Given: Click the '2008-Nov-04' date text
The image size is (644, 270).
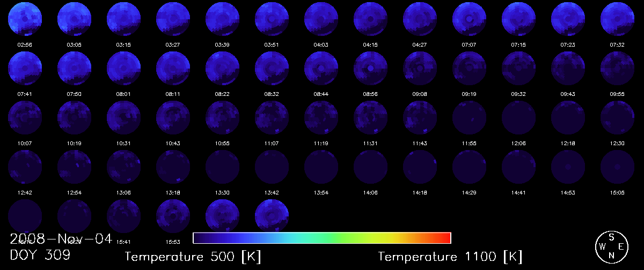Looking at the screenshot, I should pyautogui.click(x=61, y=239).
